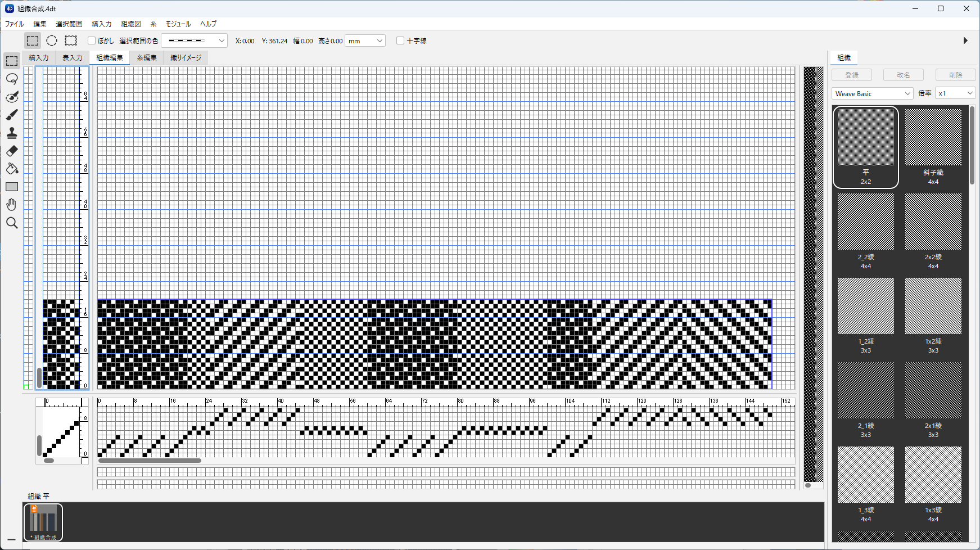This screenshot has height=550, width=980.
Task: Select the Brush tool
Action: [x=12, y=115]
